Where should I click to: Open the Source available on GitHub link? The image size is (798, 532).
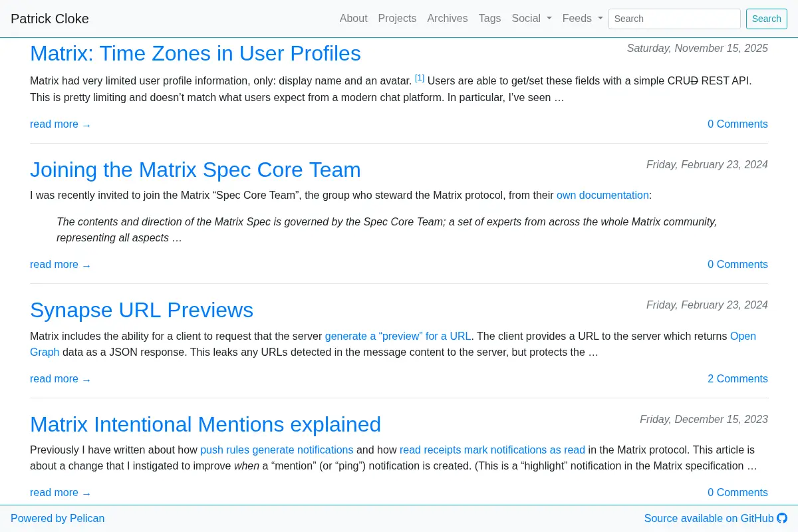(x=716, y=518)
